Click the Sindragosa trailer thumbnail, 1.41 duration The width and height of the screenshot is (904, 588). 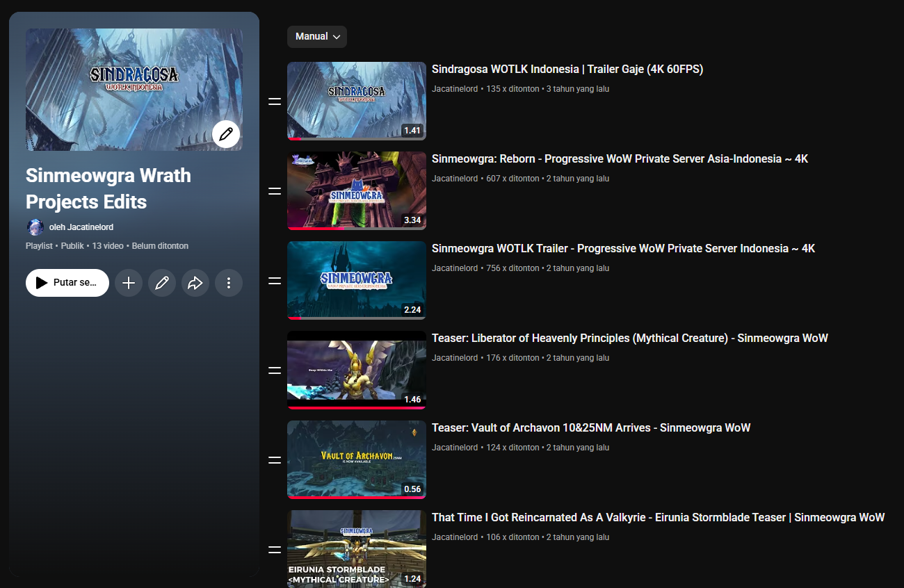[x=357, y=101]
